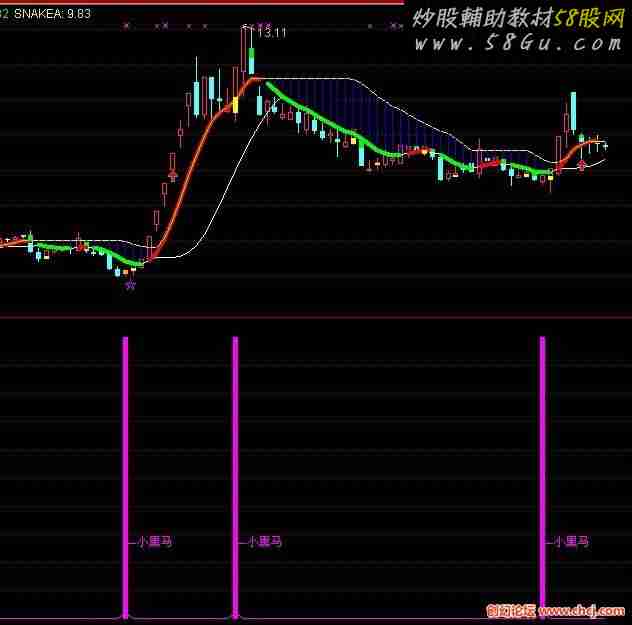
Task: Select the purple star marker below the lowest candle
Action: point(131,286)
